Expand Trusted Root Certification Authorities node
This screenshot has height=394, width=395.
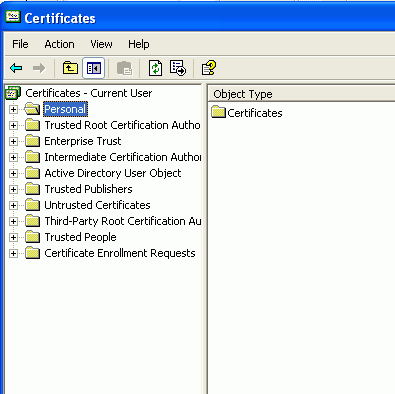tap(13, 125)
